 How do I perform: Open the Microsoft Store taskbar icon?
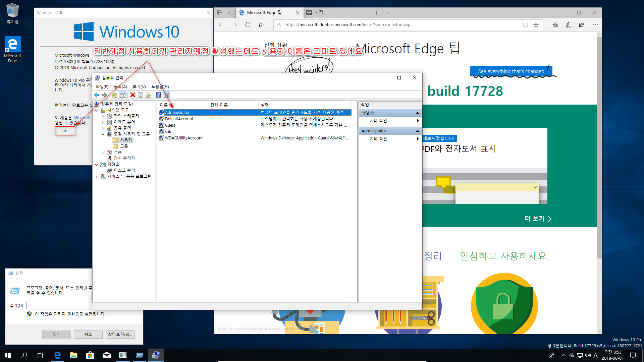(x=90, y=355)
